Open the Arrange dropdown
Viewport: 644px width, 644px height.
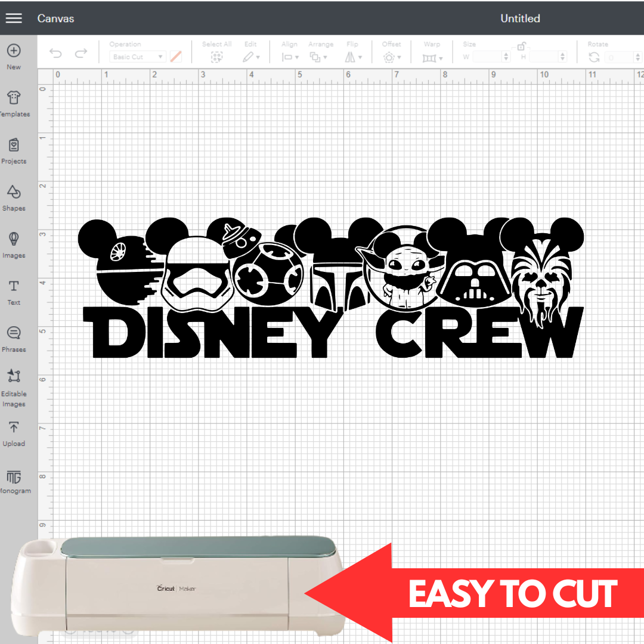[318, 57]
